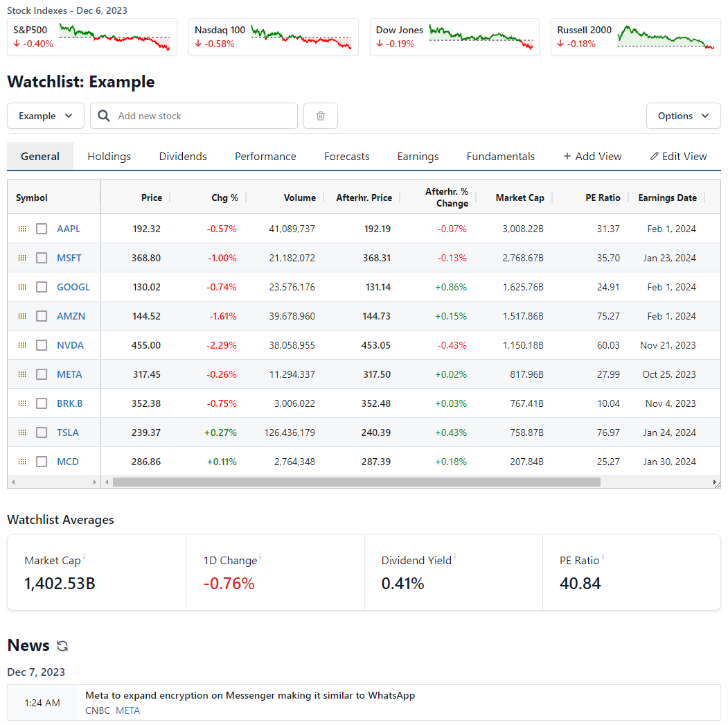Select the trash icon to delete watchlist

click(x=320, y=116)
